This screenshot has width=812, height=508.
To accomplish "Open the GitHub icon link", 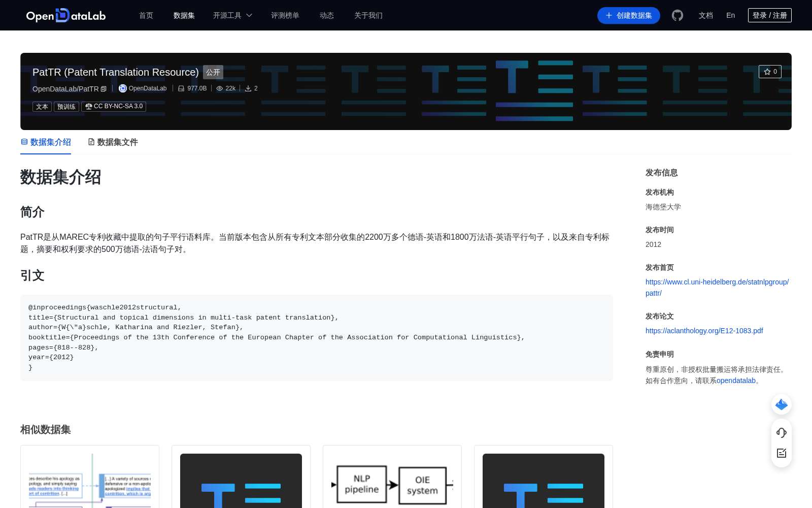I will point(678,15).
